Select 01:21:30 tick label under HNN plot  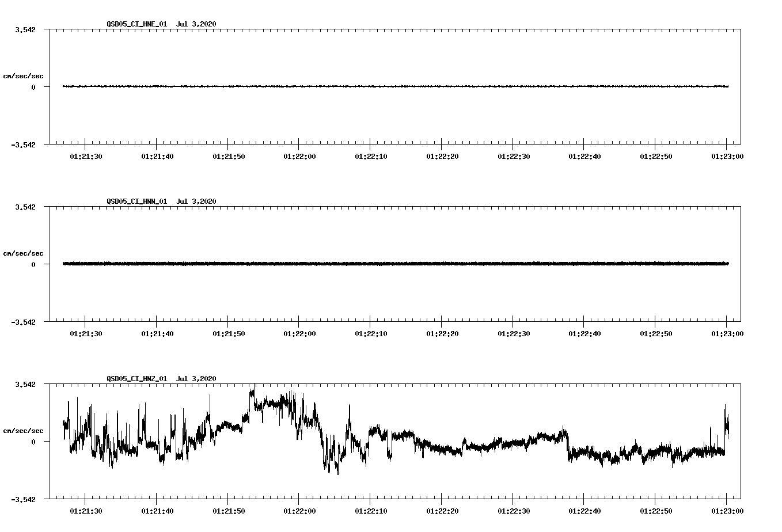coord(86,333)
